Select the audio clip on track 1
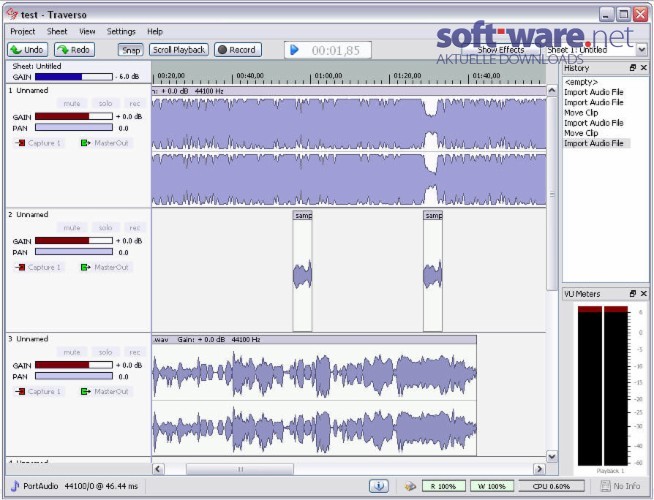Image resolution: width=654 pixels, height=500 pixels. [x=349, y=146]
